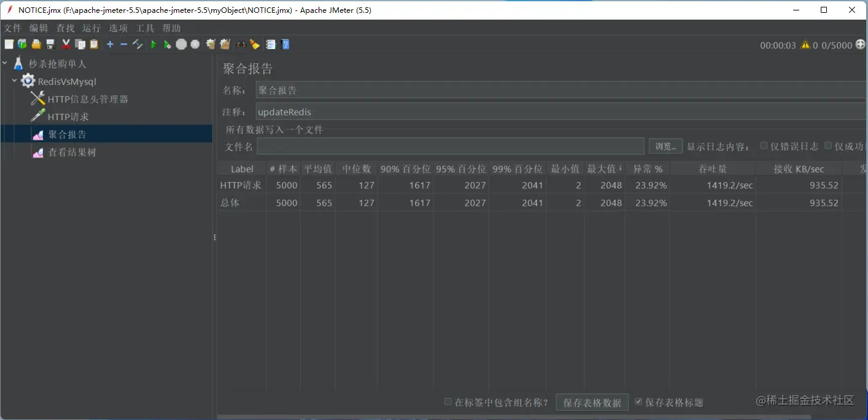Stop the test with octagon Stop icon
The height and width of the screenshot is (420, 868).
tap(181, 44)
